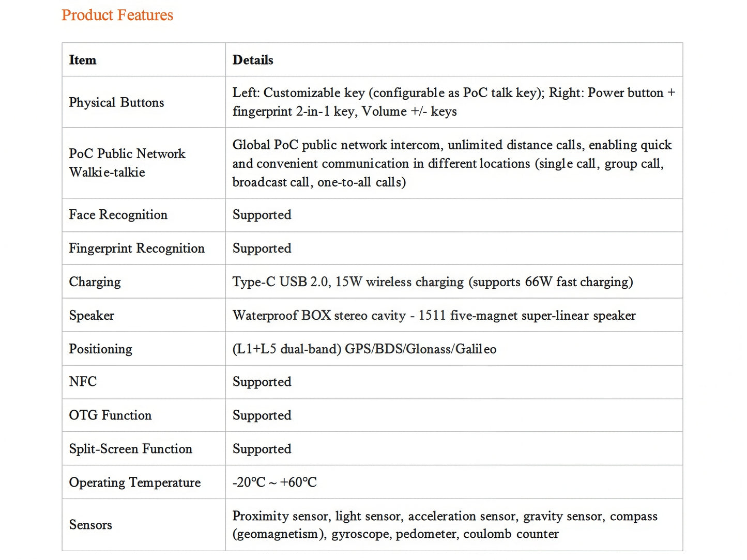Viewport: 747px width, 560px height.
Task: Click the Positioning row label
Action: [x=101, y=349]
